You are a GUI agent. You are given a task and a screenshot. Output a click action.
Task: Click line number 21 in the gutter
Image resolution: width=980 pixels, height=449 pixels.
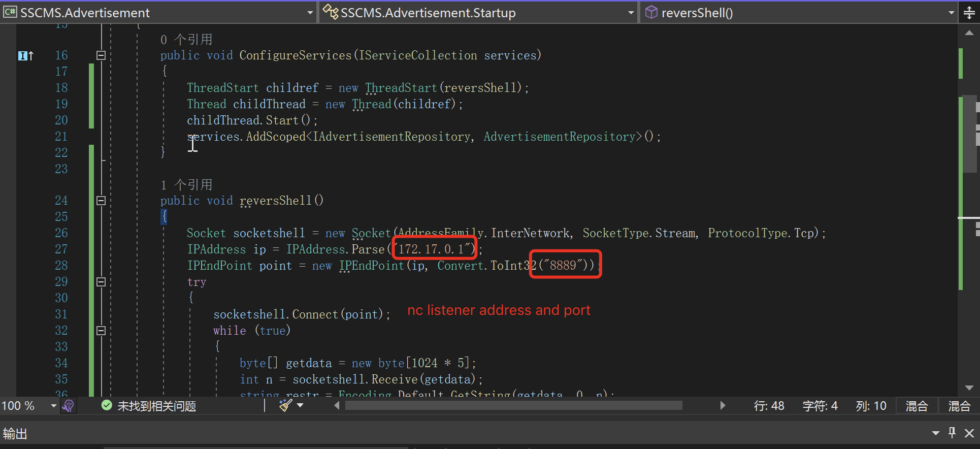pyautogui.click(x=61, y=136)
